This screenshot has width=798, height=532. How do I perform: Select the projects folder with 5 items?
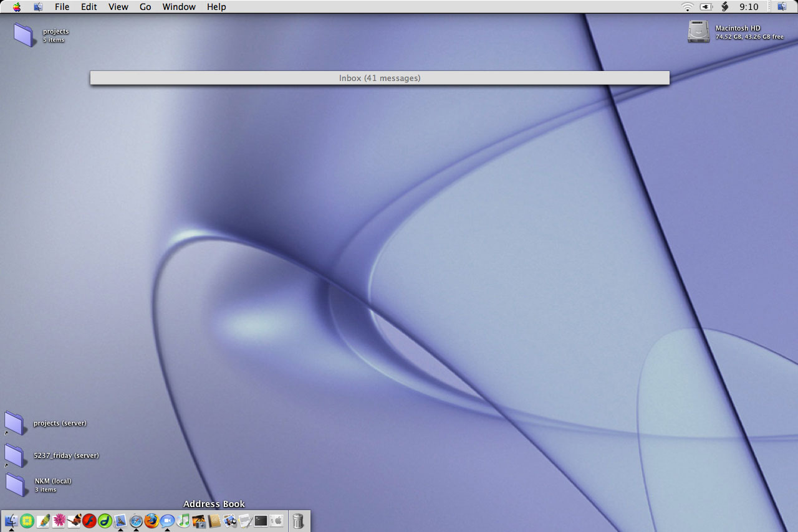coord(24,35)
